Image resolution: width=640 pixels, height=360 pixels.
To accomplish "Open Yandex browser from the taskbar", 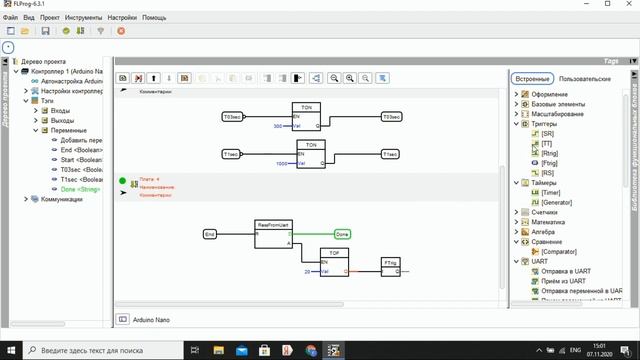I will [x=287, y=350].
